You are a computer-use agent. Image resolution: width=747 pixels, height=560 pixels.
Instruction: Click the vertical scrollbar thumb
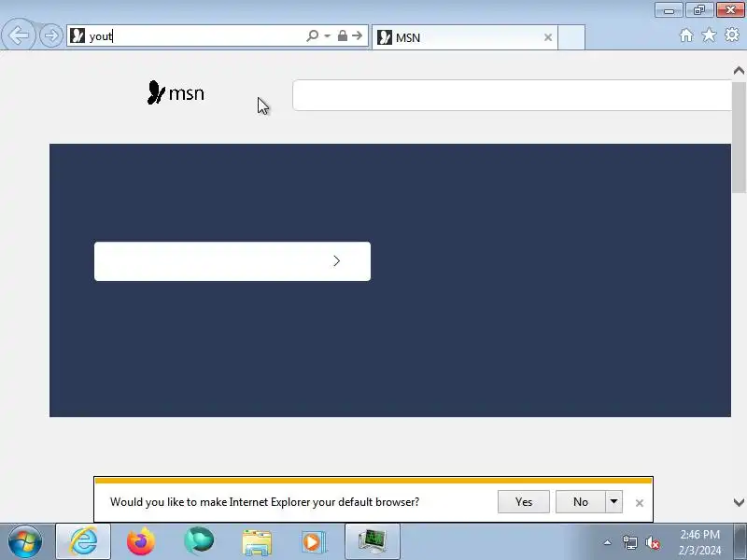pos(739,137)
